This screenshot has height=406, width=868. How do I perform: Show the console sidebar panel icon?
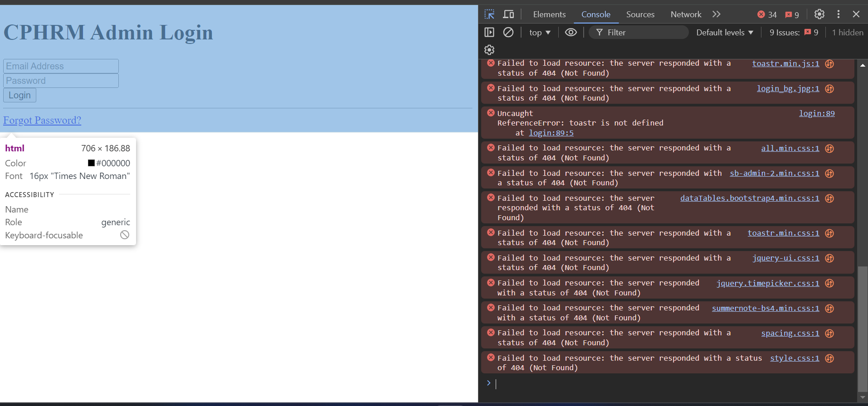point(489,32)
